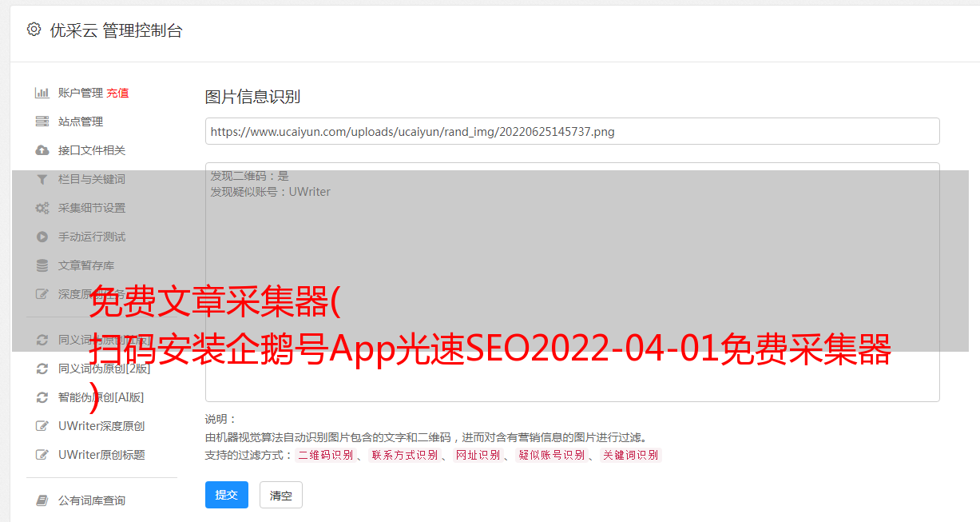
Task: Open 站点管理 via its server icon
Action: [42, 122]
